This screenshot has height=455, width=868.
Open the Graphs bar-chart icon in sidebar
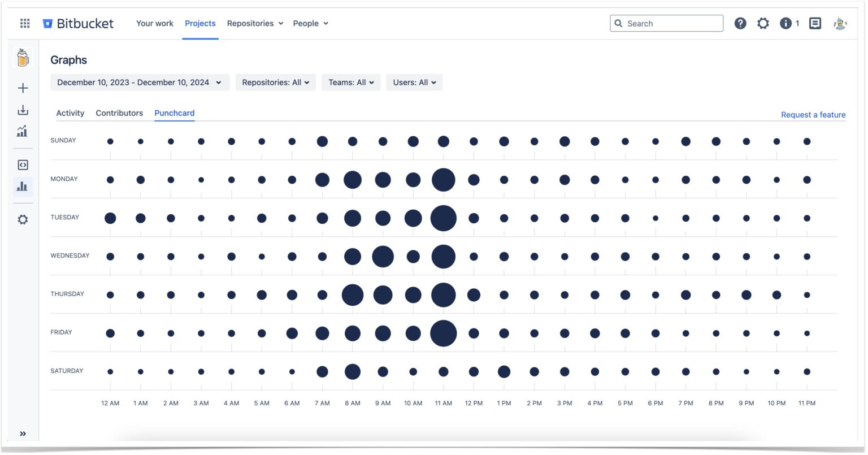click(23, 187)
